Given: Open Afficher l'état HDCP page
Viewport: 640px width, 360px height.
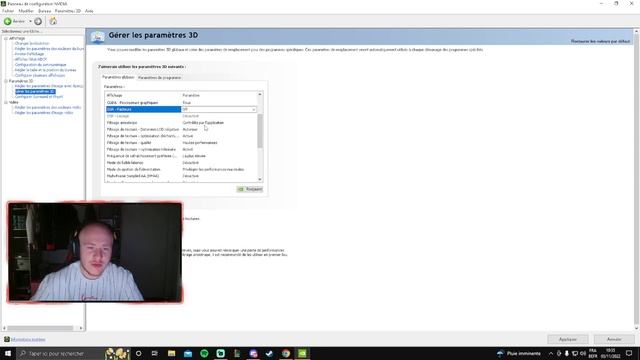Looking at the screenshot, I should [x=31, y=59].
